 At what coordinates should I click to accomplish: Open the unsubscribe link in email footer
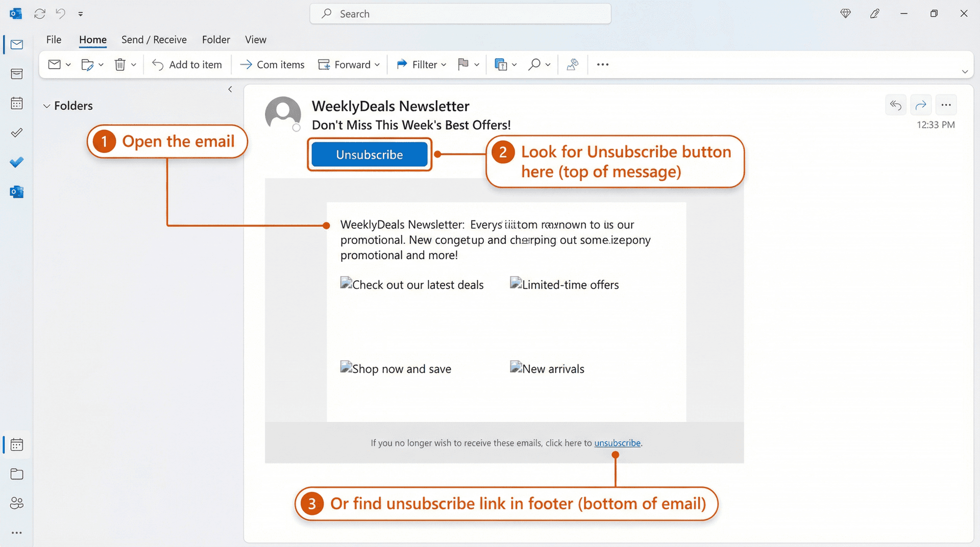(617, 443)
